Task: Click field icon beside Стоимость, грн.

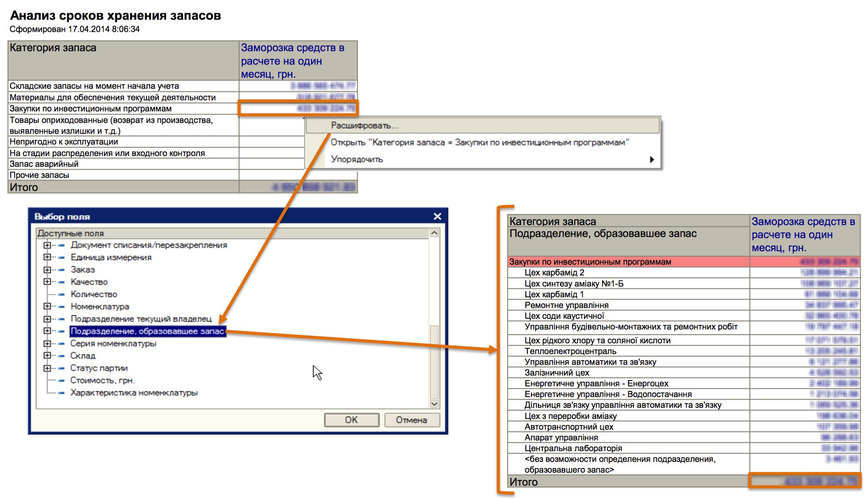Action: (x=61, y=381)
